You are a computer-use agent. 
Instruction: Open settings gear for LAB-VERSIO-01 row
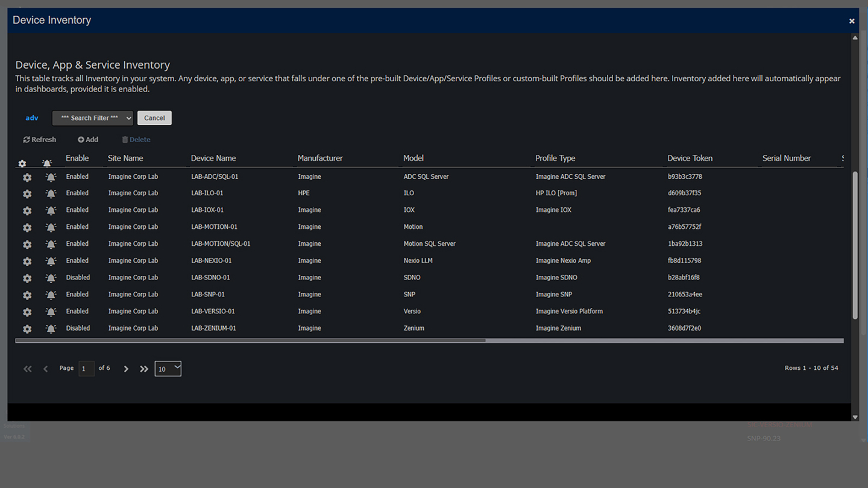(x=27, y=312)
